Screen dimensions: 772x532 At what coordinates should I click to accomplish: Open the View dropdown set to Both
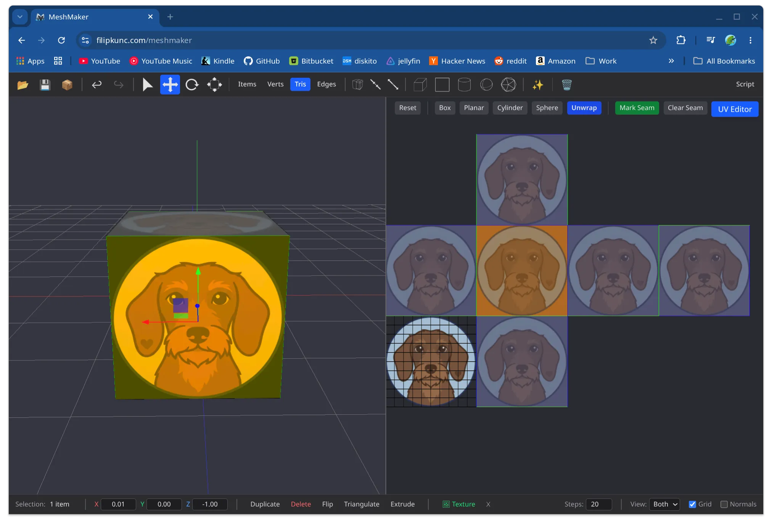665,504
